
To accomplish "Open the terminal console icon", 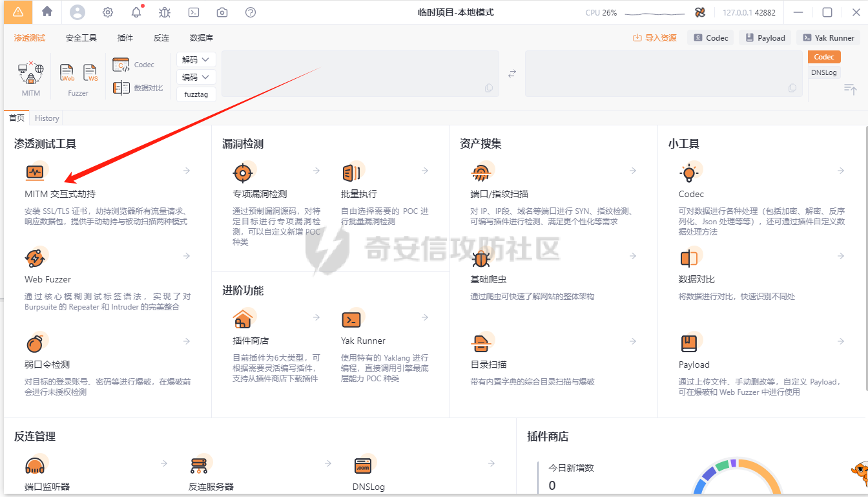I will (193, 12).
